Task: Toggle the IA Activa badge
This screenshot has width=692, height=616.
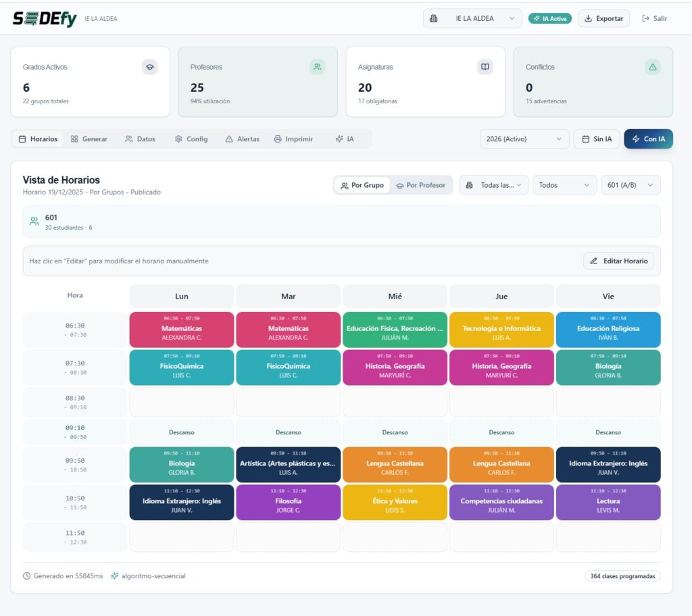Action: pyautogui.click(x=550, y=18)
